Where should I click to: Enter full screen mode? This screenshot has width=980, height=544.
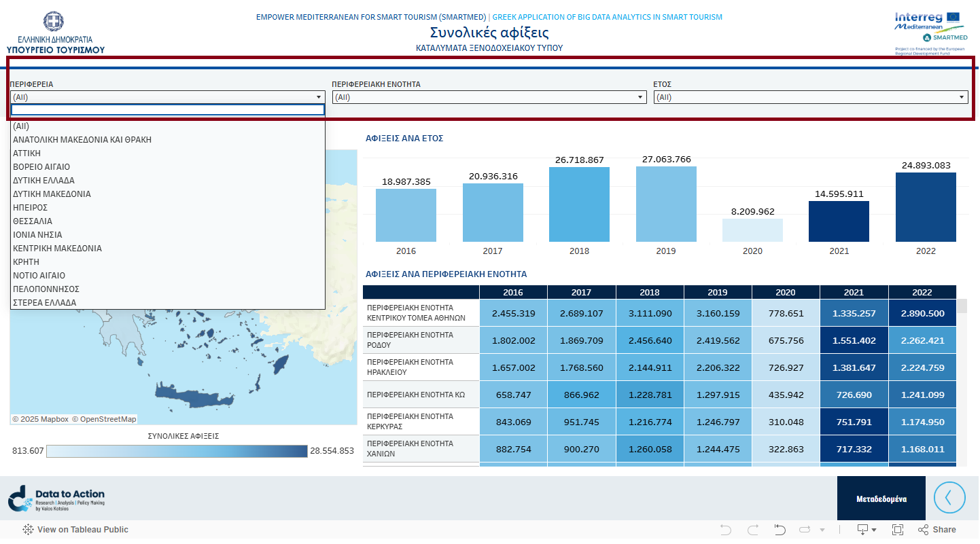point(898,530)
